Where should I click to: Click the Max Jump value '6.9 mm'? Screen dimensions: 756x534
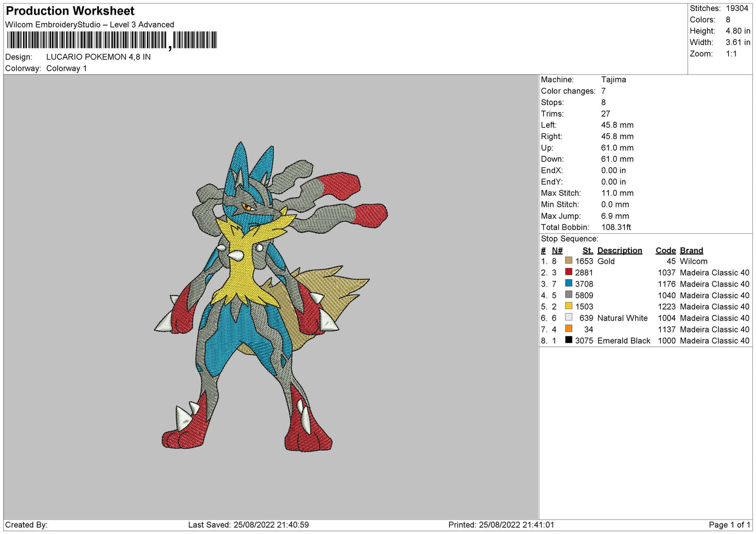point(615,216)
